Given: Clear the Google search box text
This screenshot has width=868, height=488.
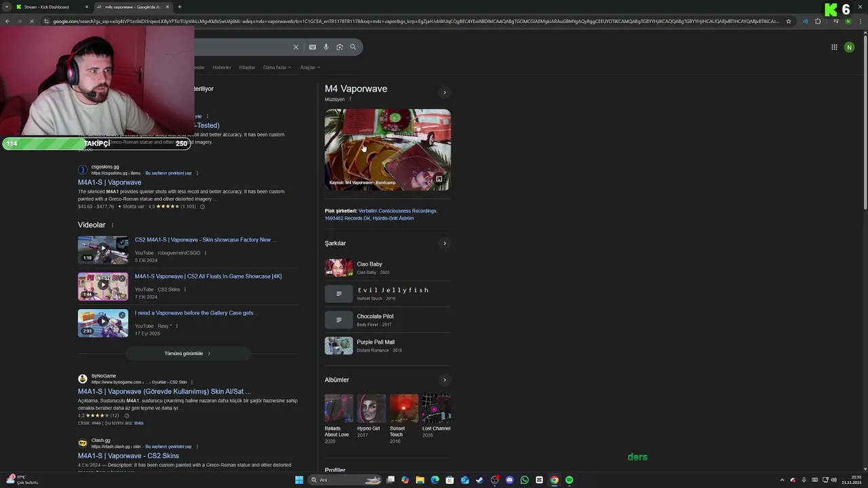Looking at the screenshot, I should (296, 47).
